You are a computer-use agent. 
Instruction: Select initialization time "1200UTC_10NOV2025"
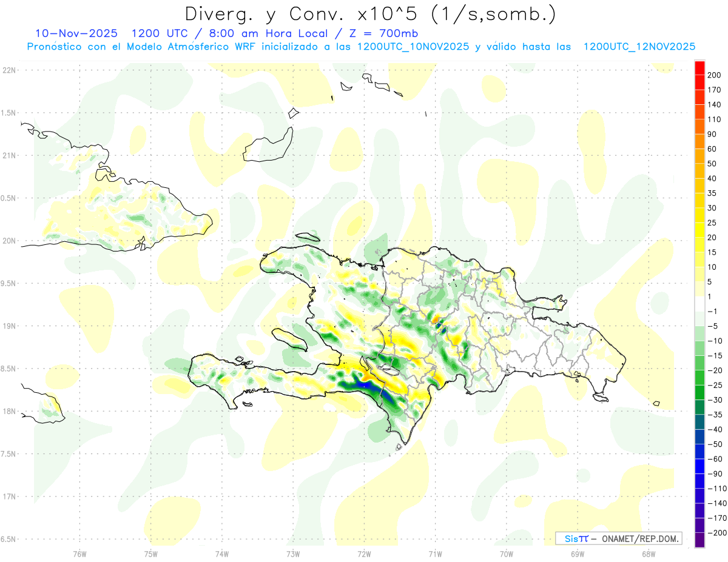(x=413, y=47)
